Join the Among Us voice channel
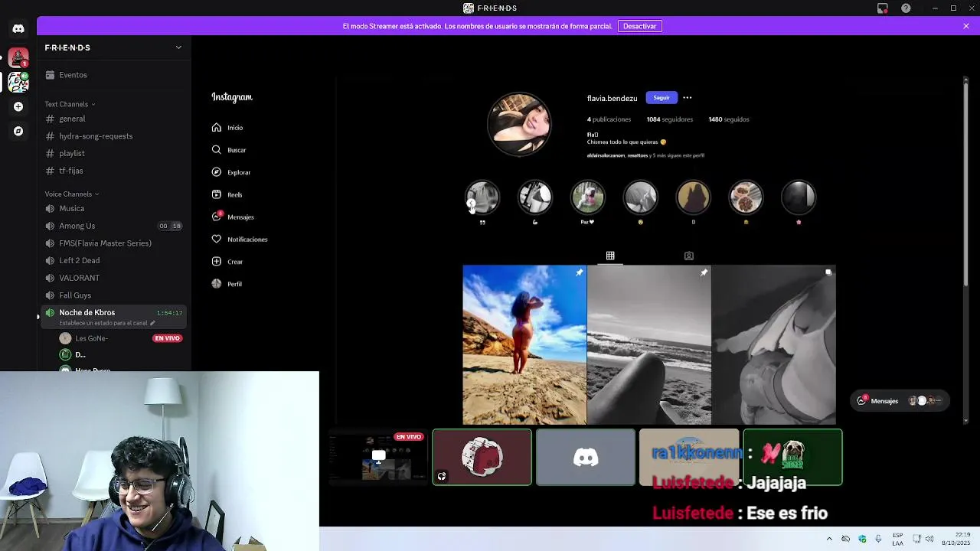 113,226
